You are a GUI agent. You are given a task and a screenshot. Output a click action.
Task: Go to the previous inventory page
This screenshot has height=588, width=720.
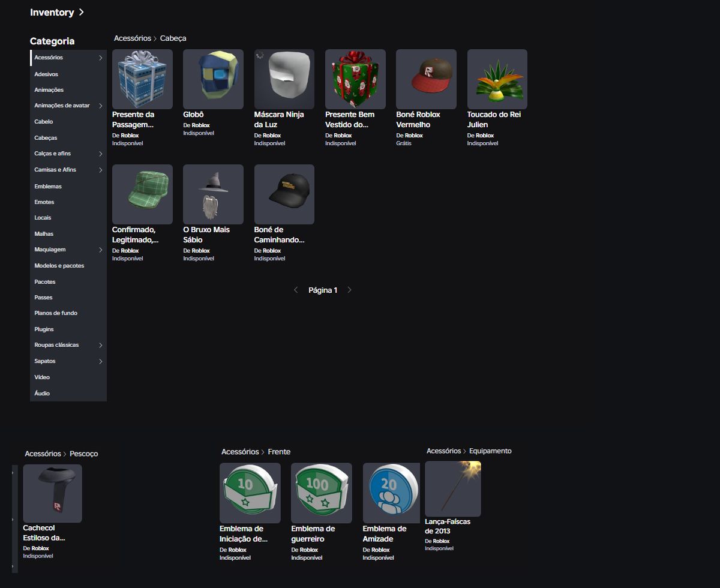pos(296,290)
